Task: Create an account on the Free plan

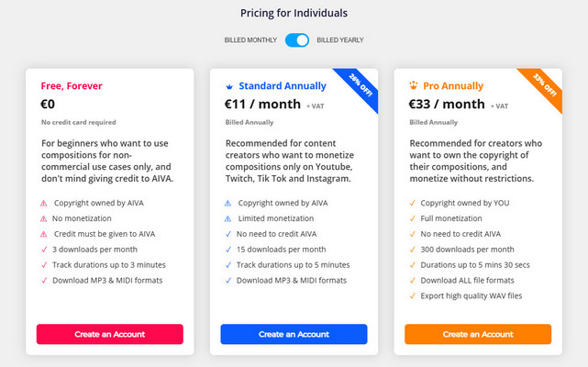Action: tap(110, 334)
